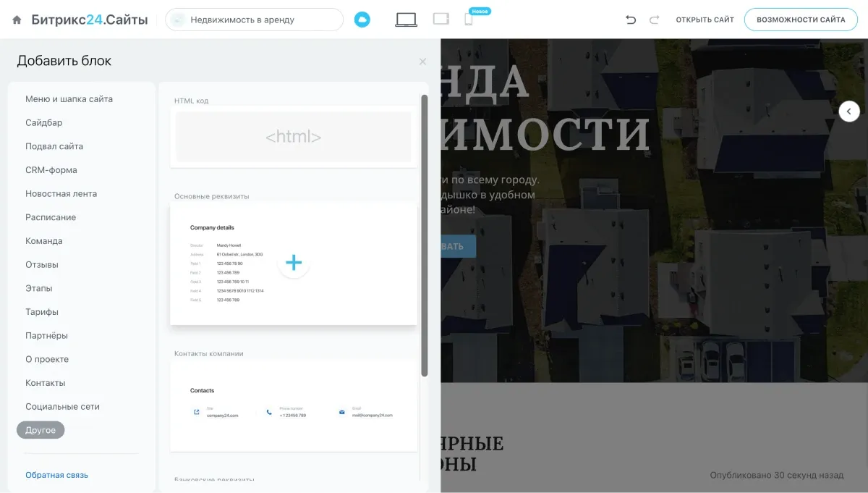Click the 'Добавить блок' panel title

[64, 61]
